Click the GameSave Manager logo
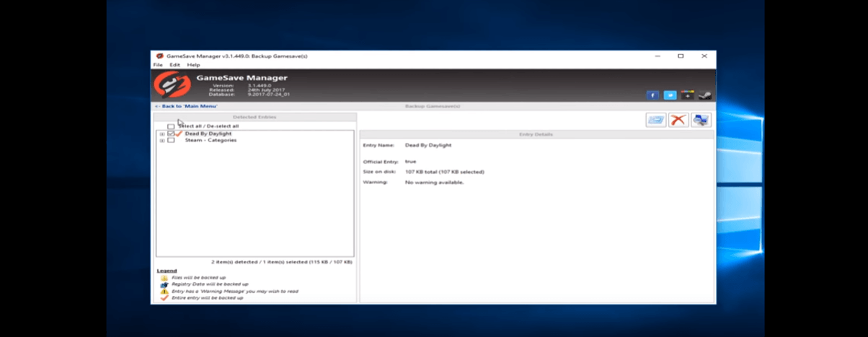The width and height of the screenshot is (868, 337). [172, 86]
